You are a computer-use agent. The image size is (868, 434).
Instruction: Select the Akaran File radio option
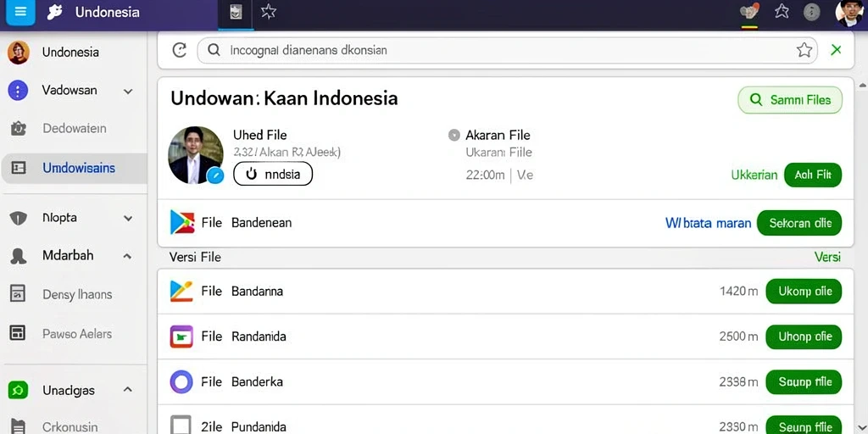(x=454, y=135)
